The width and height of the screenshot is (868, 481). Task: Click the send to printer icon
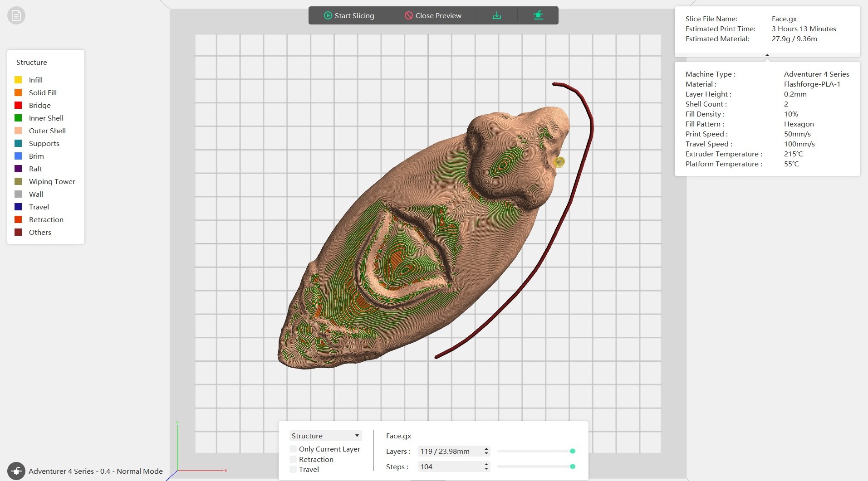pyautogui.click(x=538, y=15)
